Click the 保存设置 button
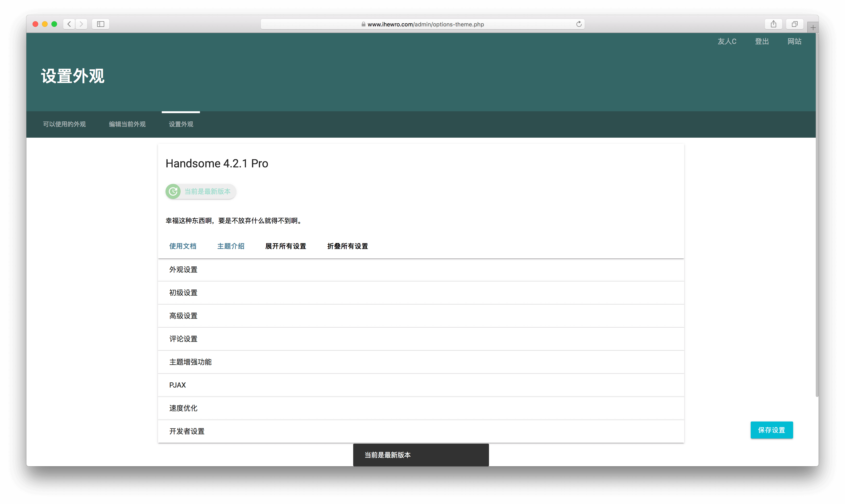Screen dimensions: 845x504 tap(771, 430)
